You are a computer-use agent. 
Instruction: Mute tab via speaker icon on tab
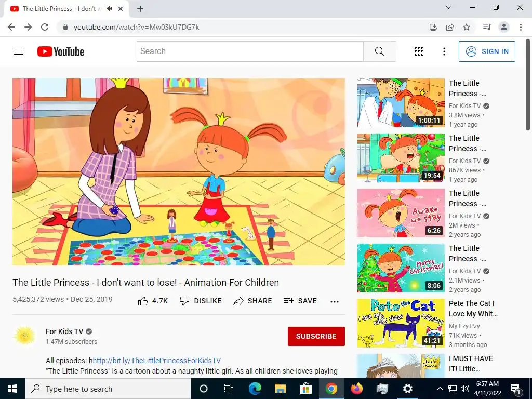[109, 9]
